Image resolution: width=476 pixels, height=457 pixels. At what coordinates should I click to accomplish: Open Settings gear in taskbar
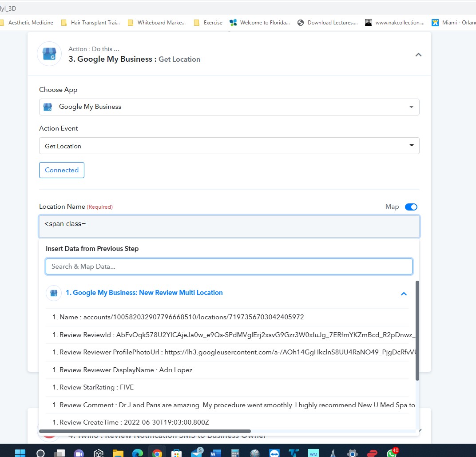click(x=352, y=453)
